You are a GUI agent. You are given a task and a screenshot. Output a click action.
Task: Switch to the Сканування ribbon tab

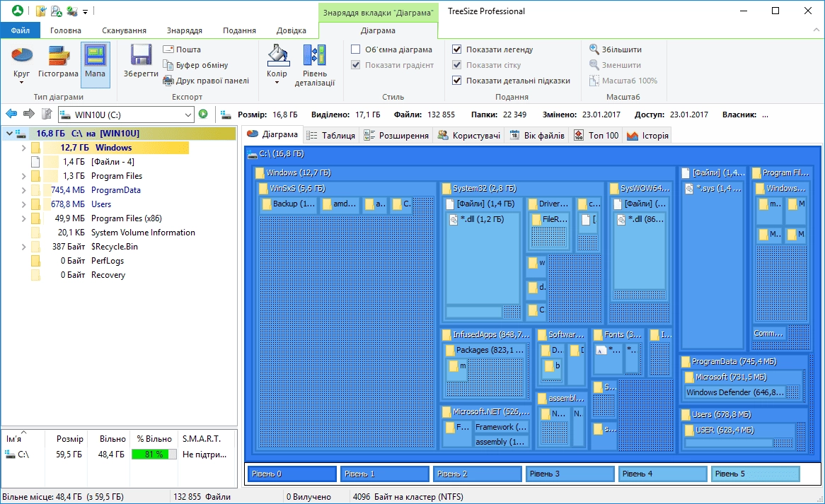tap(124, 30)
